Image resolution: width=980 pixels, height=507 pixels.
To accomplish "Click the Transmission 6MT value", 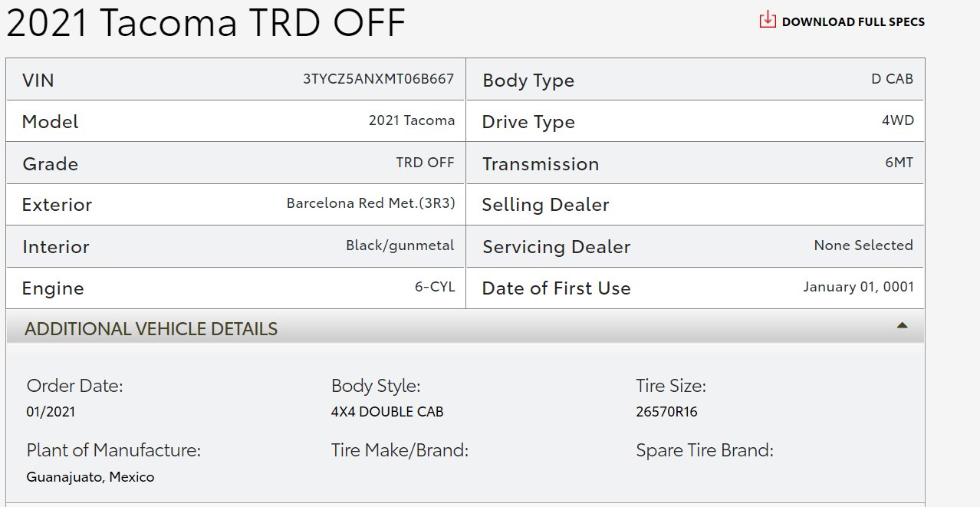I will (x=899, y=163).
